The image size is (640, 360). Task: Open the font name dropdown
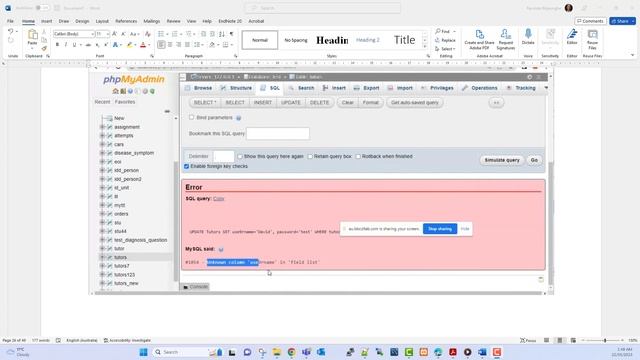(x=92, y=34)
